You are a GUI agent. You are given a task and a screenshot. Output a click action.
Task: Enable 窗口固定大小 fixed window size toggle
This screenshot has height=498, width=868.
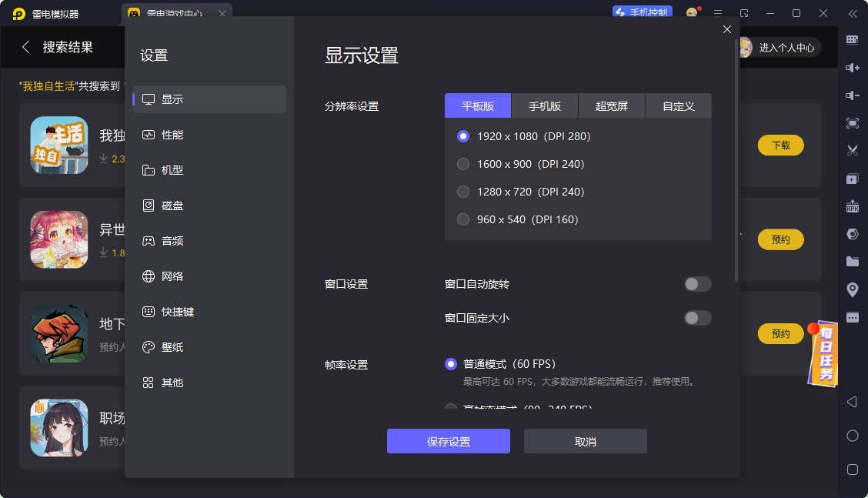click(697, 318)
